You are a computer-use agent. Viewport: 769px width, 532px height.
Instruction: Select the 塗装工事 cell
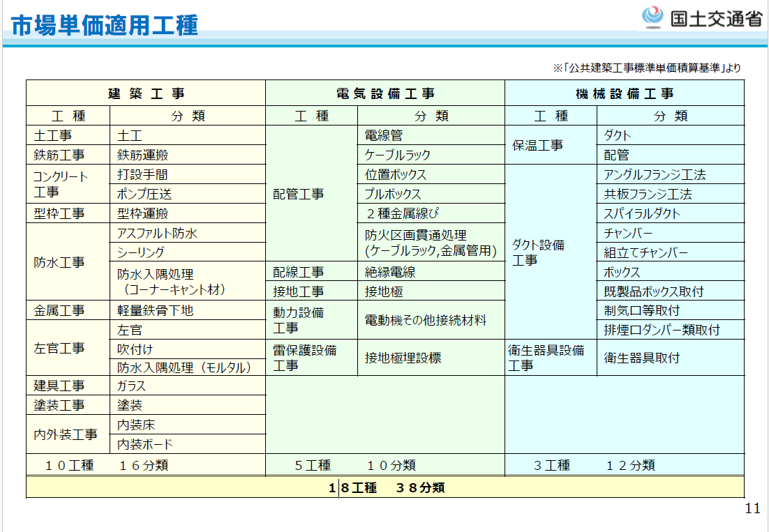(x=68, y=405)
